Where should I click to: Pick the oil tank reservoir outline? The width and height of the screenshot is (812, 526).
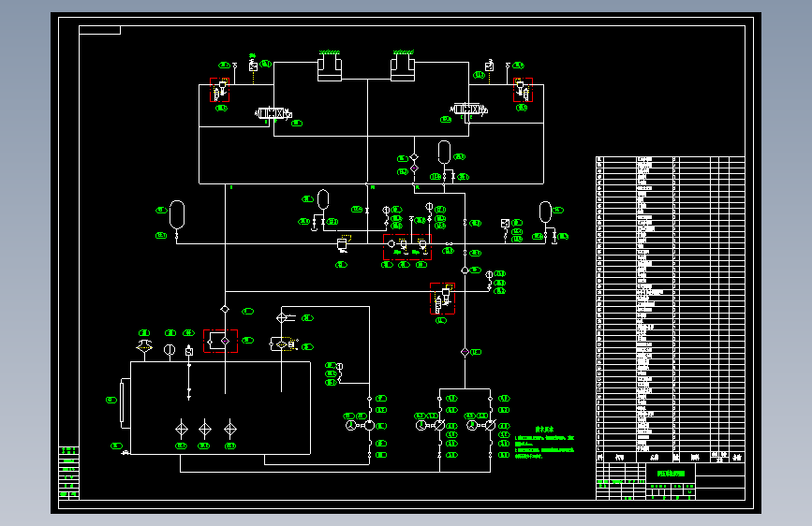pyautogui.click(x=220, y=408)
